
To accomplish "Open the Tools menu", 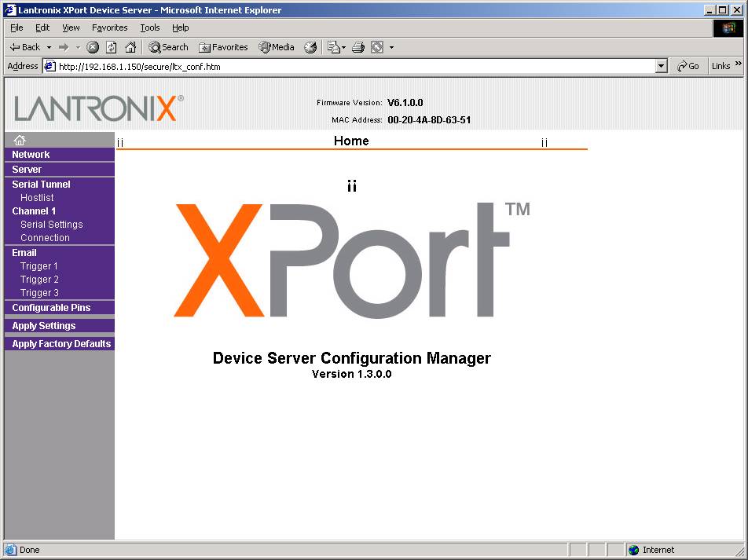I will point(150,27).
